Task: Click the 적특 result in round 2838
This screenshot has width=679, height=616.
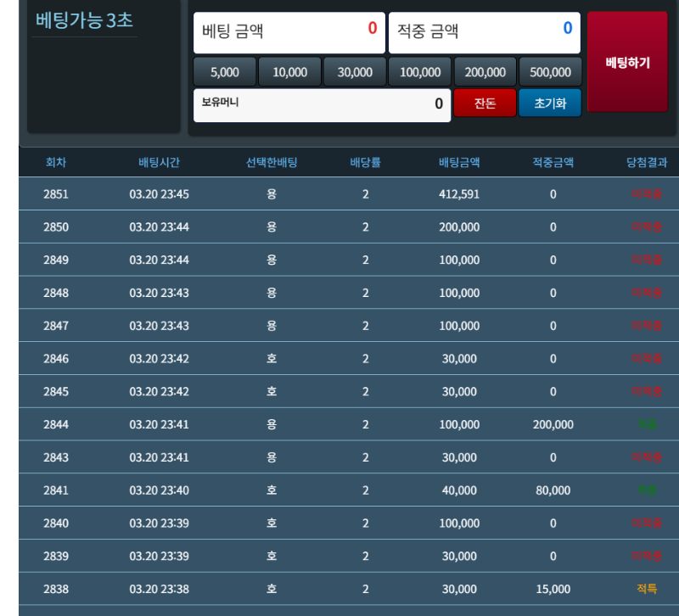Action: click(647, 589)
